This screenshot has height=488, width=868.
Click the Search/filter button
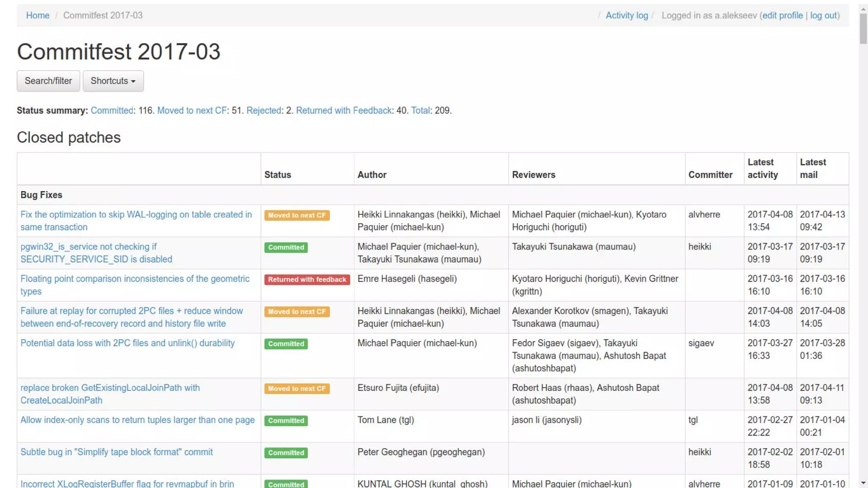tap(48, 81)
